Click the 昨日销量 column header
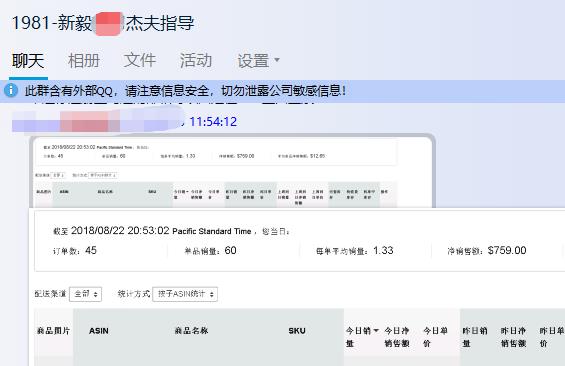This screenshot has width=565, height=366. 475,337
